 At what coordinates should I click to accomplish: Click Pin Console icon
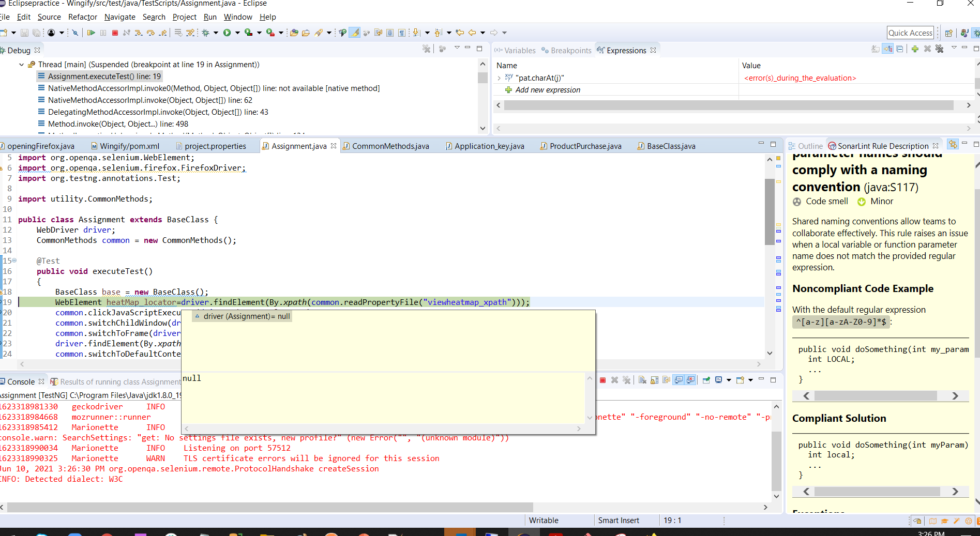point(706,380)
